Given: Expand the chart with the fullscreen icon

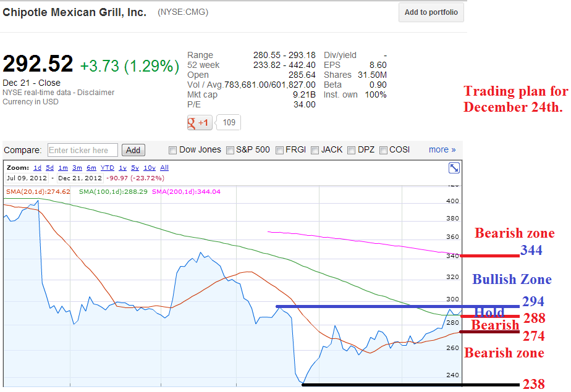Looking at the screenshot, I should click(x=454, y=168).
